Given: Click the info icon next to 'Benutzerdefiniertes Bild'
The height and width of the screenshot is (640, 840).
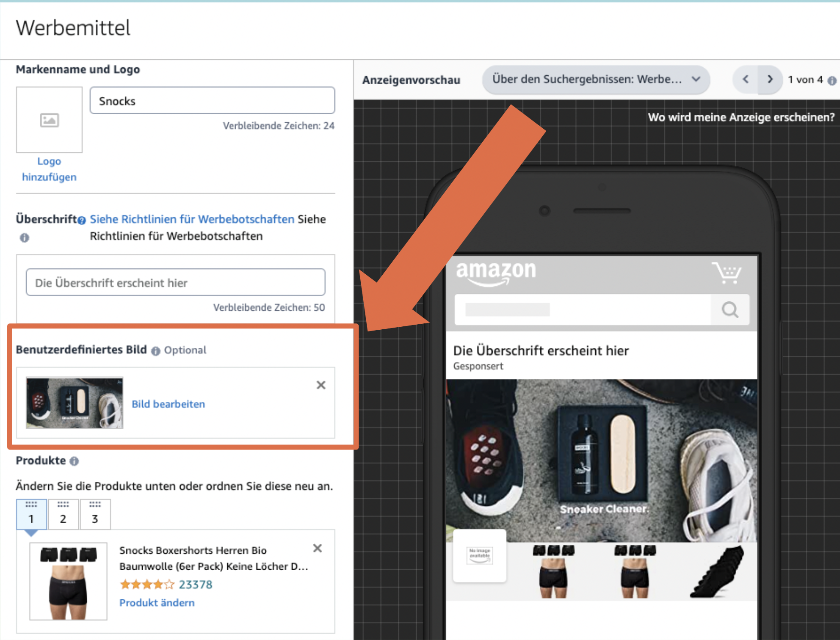Looking at the screenshot, I should [x=156, y=351].
